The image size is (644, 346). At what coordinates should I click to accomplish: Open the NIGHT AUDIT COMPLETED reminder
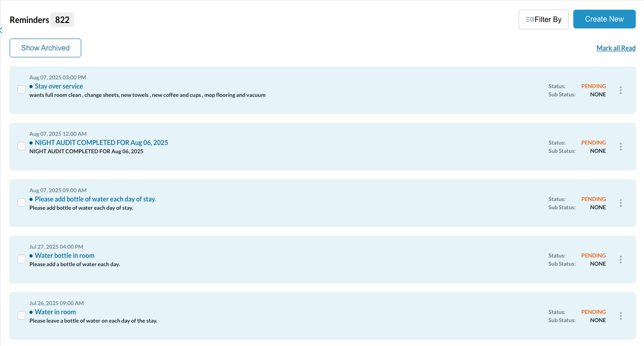pyautogui.click(x=101, y=143)
